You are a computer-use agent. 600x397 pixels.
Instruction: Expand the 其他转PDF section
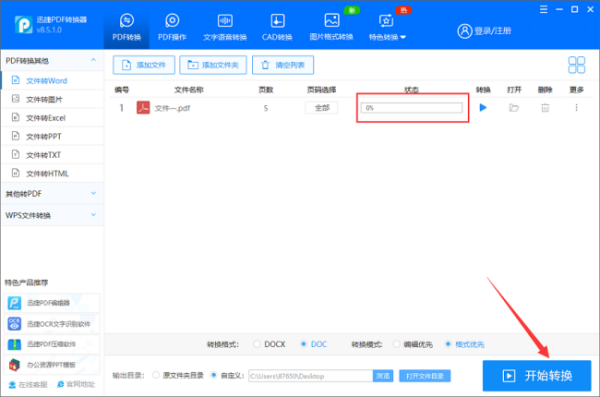[52, 194]
